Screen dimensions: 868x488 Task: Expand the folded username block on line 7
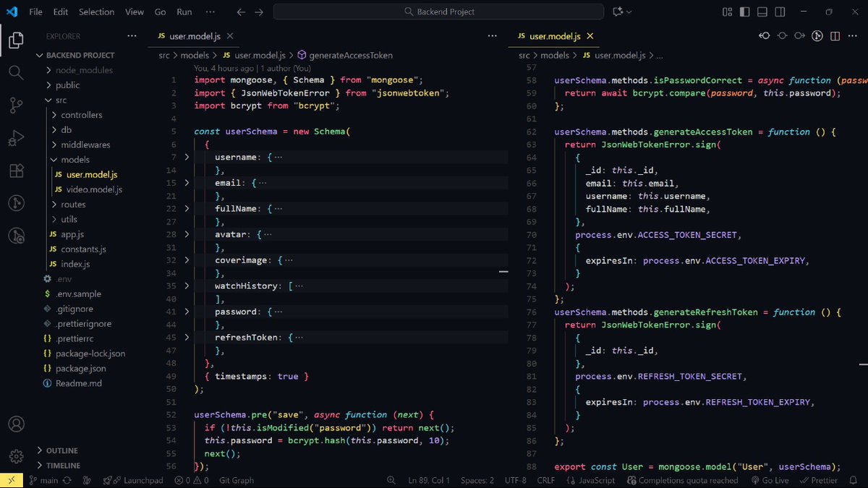186,155
